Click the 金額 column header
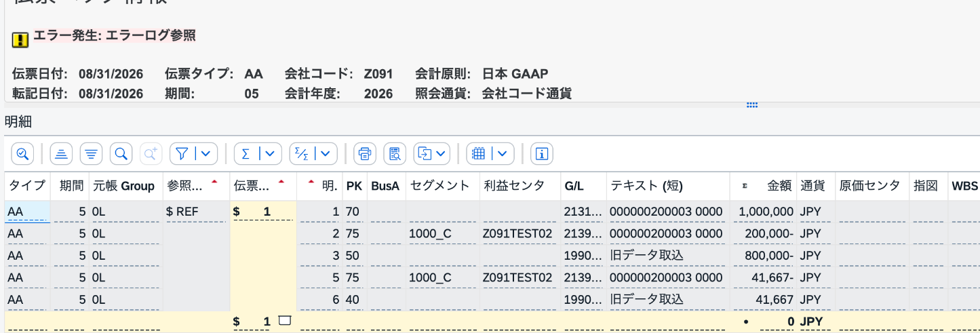 (763, 186)
